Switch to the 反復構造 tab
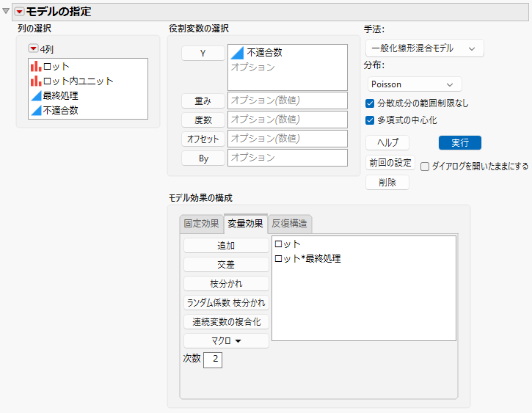The image size is (532, 413). 289,224
